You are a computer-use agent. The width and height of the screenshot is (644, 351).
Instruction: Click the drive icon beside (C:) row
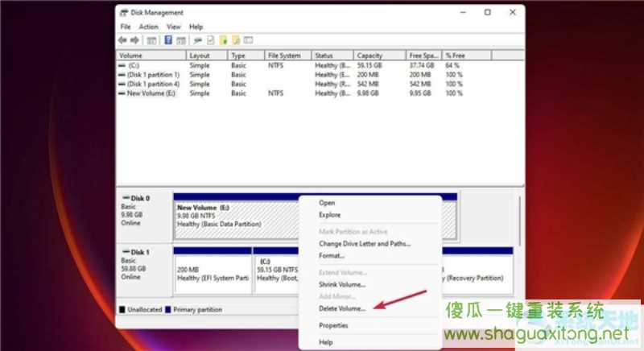[x=122, y=66]
